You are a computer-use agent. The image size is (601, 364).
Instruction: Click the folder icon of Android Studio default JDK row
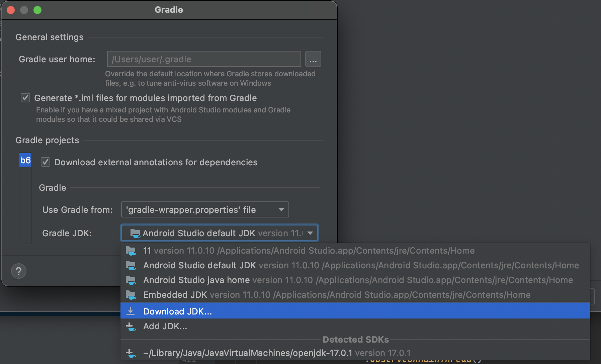click(131, 265)
